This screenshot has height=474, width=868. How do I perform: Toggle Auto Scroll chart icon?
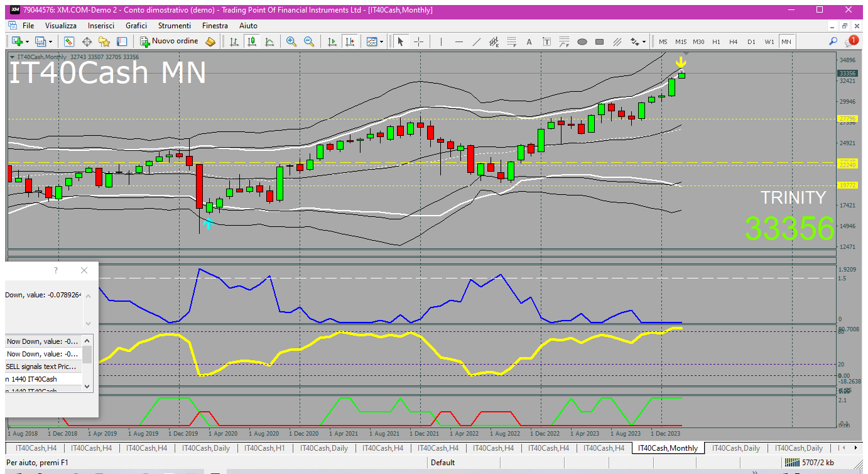tap(332, 41)
